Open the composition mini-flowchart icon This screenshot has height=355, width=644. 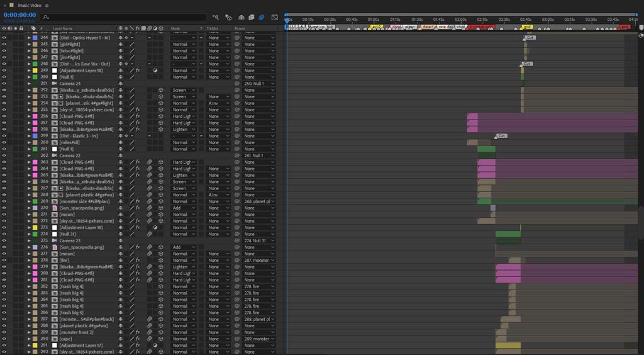[x=215, y=17]
